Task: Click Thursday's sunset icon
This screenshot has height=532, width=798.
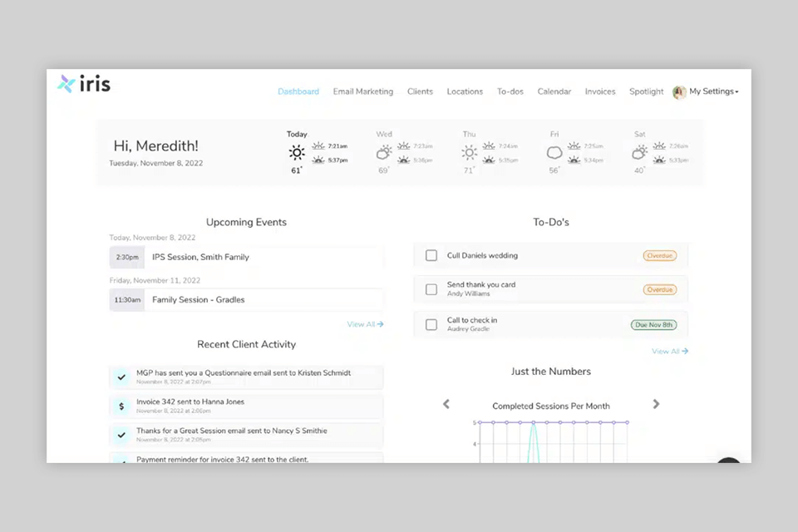Action: 489,160
